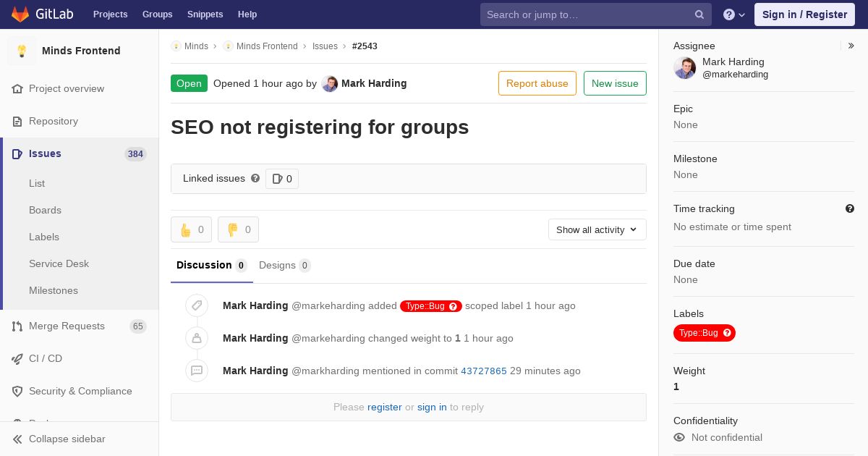Click the GitLab fox logo
This screenshot has height=456, width=868.
20,14
